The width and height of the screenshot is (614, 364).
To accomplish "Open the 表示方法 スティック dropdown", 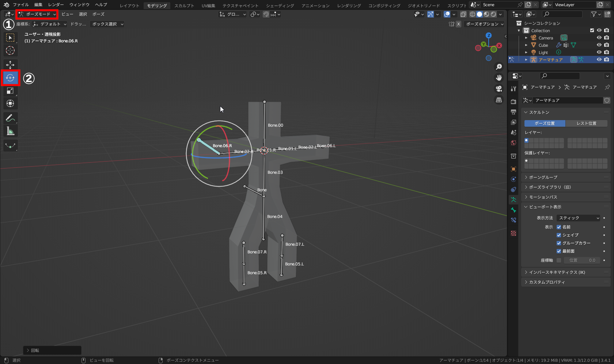I will (x=579, y=218).
